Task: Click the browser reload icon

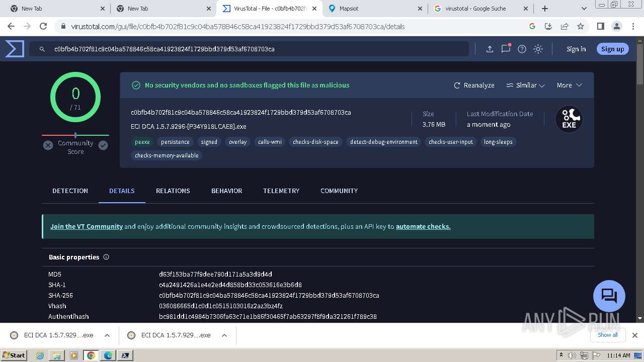Action: coord(43,26)
